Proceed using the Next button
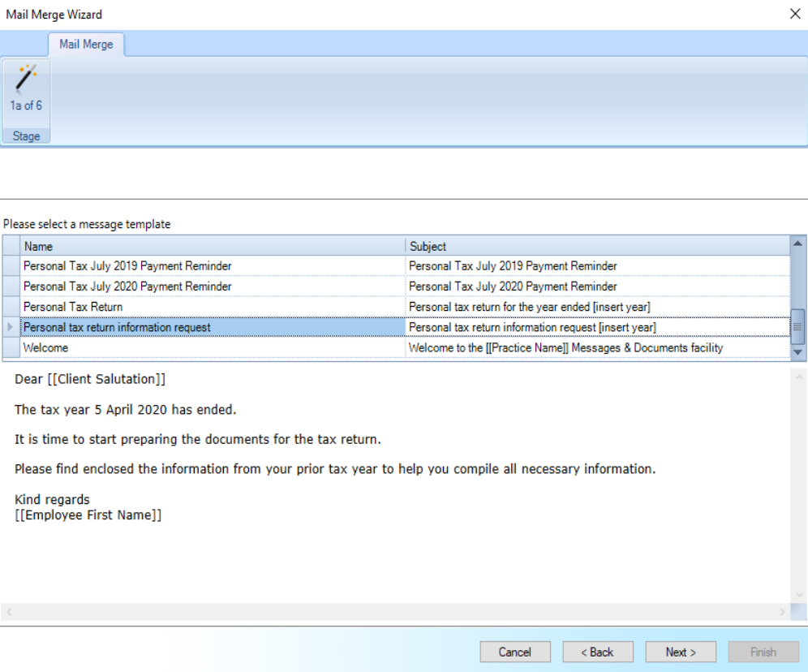 pos(681,652)
